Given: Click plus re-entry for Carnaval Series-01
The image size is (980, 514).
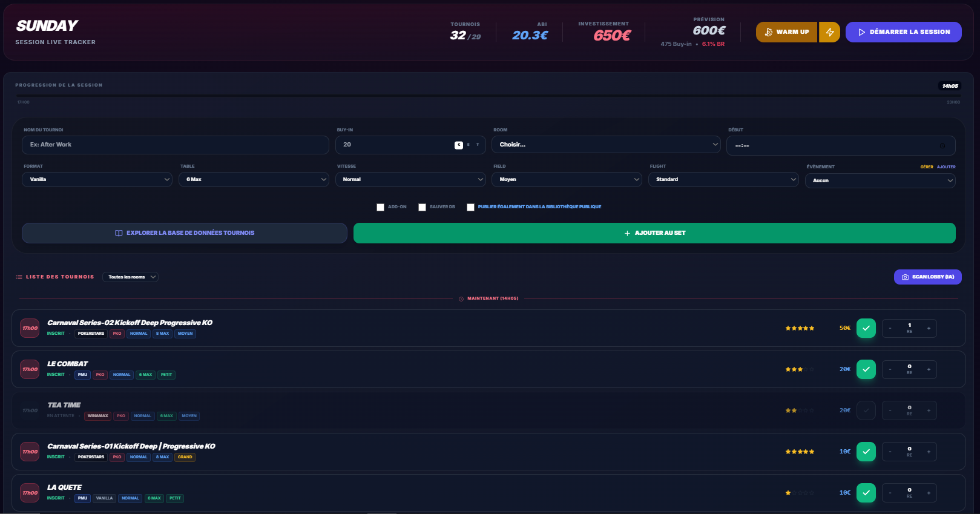Looking at the screenshot, I should 929,452.
